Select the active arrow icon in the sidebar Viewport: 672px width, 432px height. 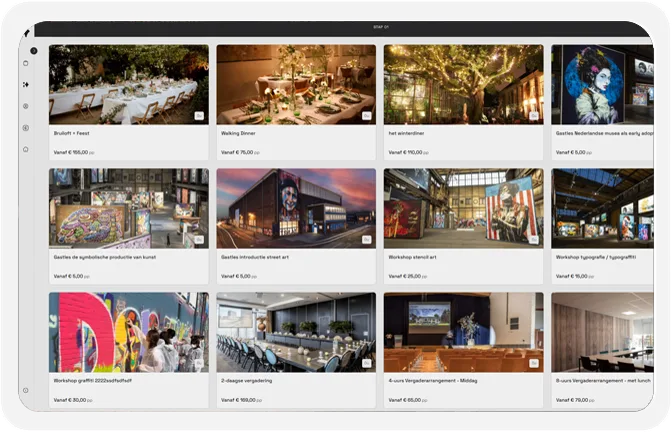(26, 84)
